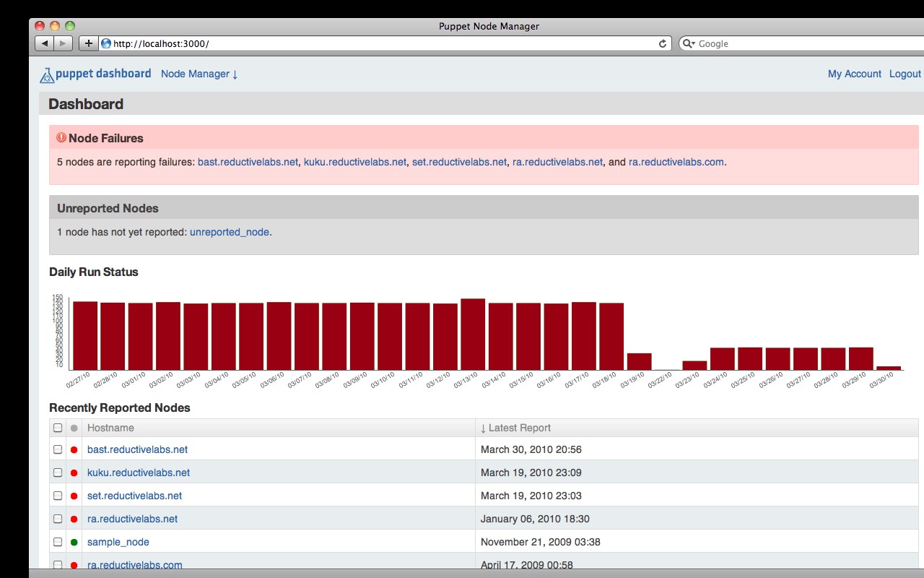
Task: Open set.reductivelabs.net in the Node Failures alert
Action: (x=459, y=162)
